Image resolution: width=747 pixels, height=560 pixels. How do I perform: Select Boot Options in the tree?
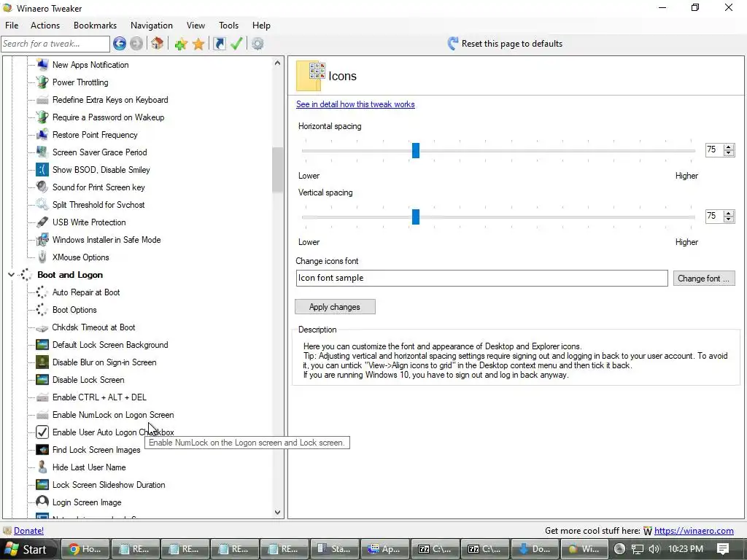[74, 310]
